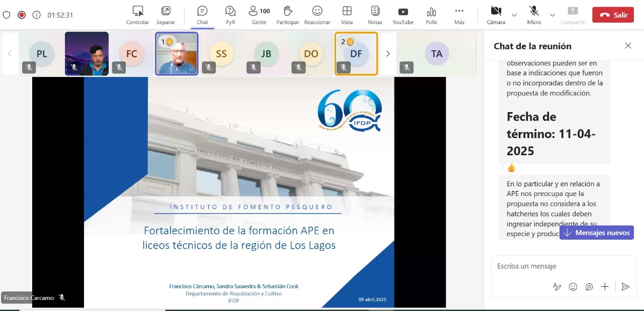Click the muted mic icon on DF tile
Image resolution: width=644 pixels, height=311 pixels.
coord(343,67)
